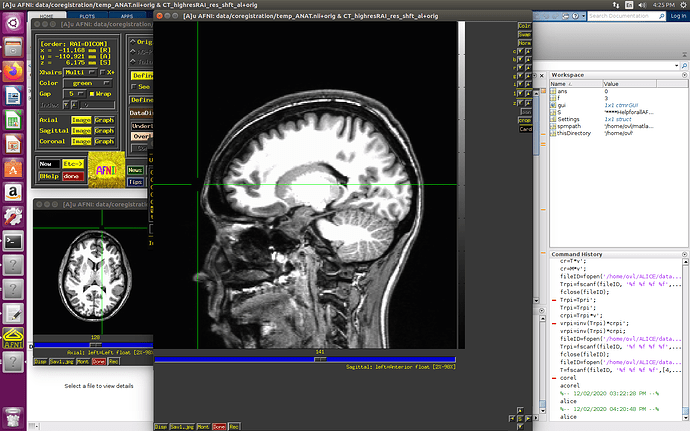The image size is (690, 431).
Task: Open LibreOffice Impress from dock
Action: 13,144
